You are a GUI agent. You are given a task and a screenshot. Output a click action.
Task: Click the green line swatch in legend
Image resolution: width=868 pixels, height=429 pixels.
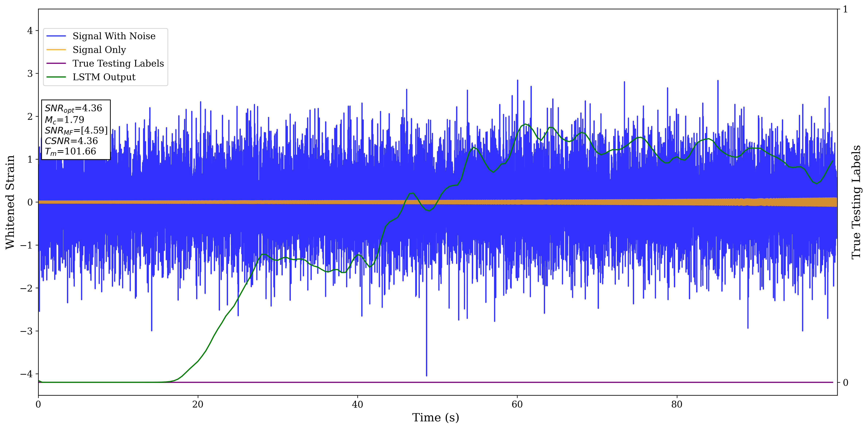click(x=56, y=77)
